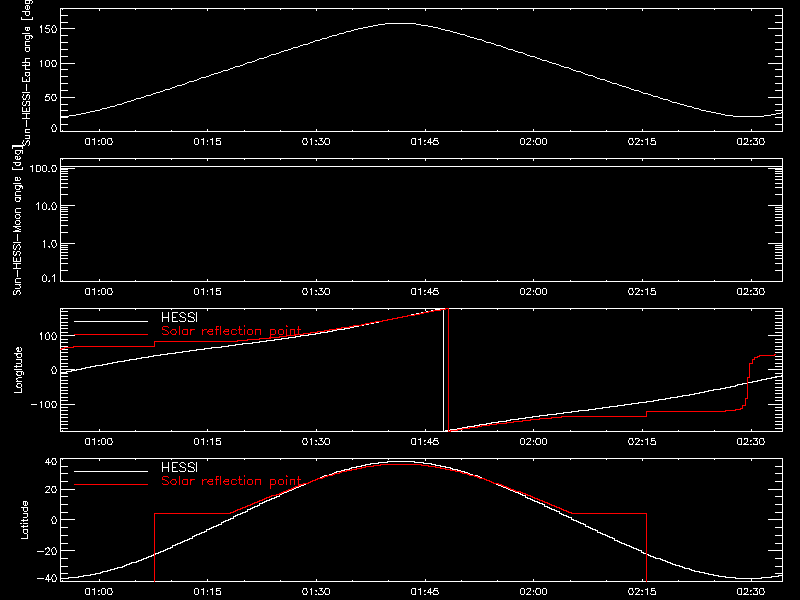Click 01:15 under the Longitude plot

click(x=207, y=442)
